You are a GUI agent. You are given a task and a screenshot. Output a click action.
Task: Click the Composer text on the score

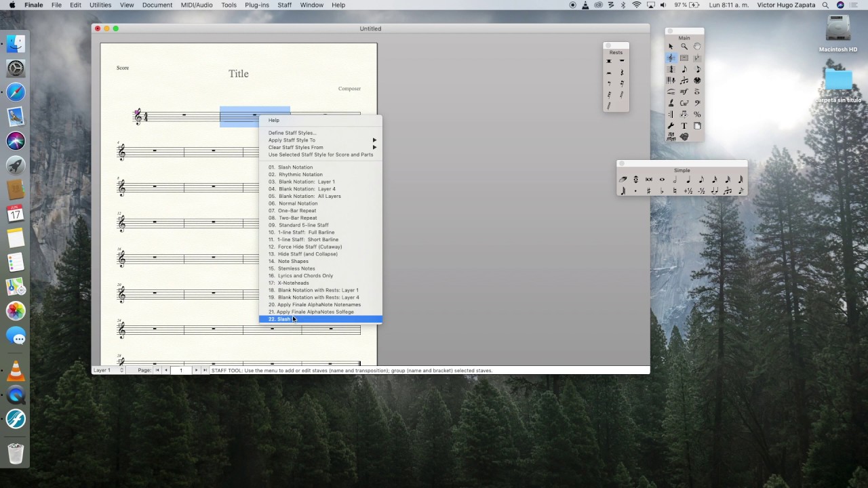coord(349,89)
